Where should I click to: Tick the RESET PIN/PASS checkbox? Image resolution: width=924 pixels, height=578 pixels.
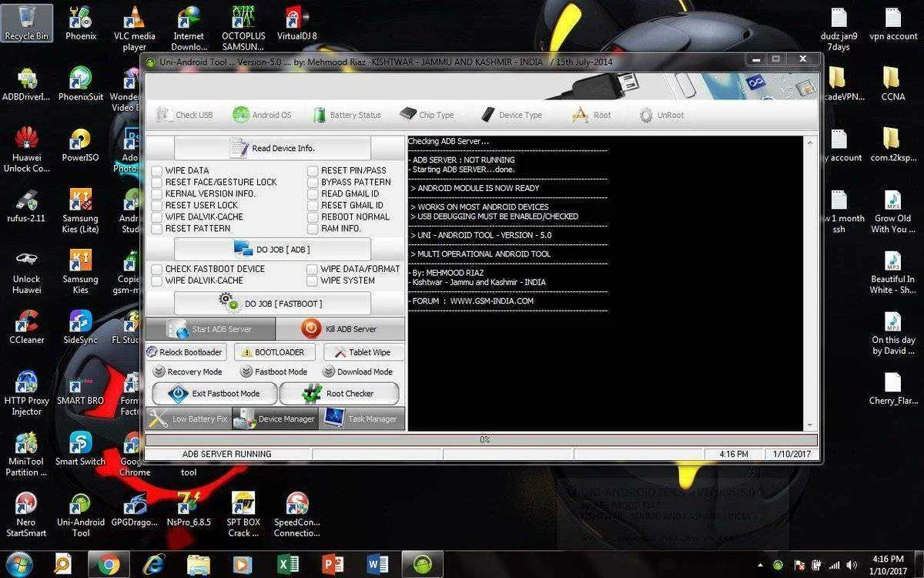click(x=313, y=170)
